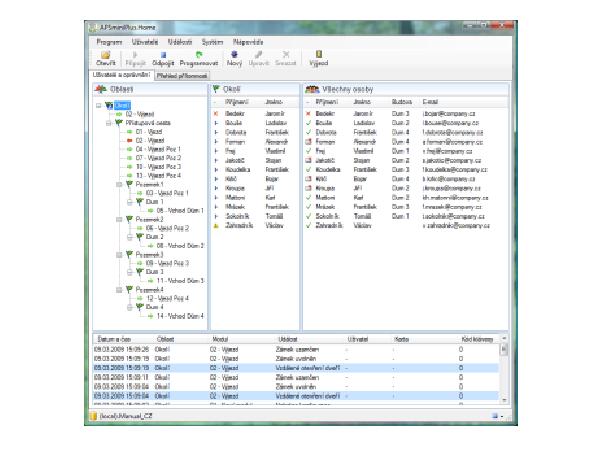The image size is (600, 450).
Task: Click the Výjezd toolbar icon
Action: pos(319,58)
